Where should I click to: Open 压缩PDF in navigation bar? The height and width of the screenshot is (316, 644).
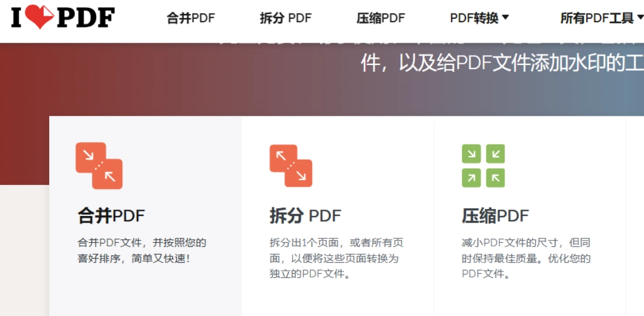381,18
